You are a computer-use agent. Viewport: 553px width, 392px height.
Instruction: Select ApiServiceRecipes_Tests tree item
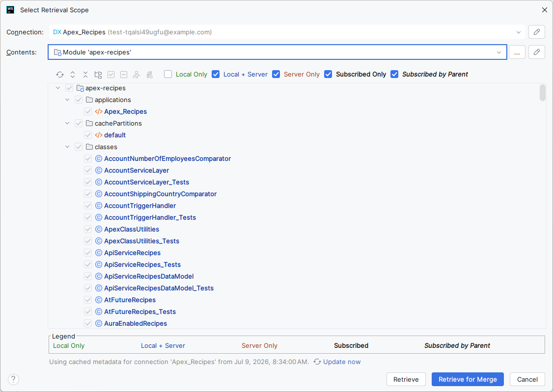point(142,264)
